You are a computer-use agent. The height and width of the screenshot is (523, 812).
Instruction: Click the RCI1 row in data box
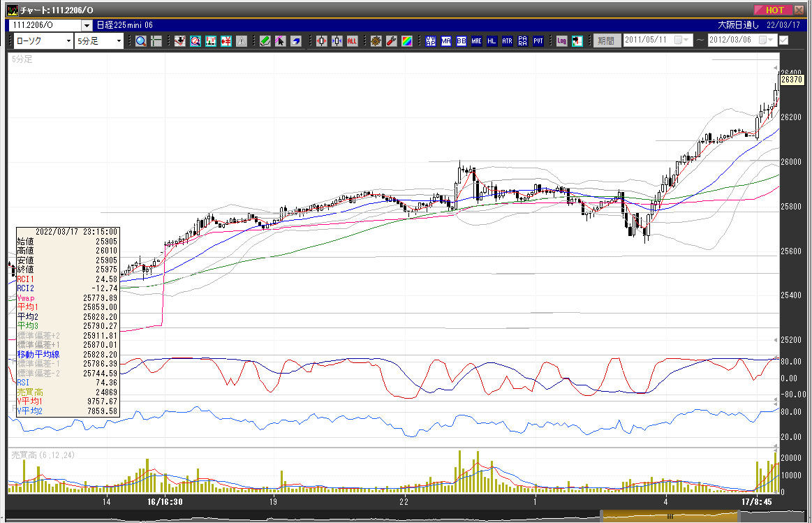[x=67, y=279]
